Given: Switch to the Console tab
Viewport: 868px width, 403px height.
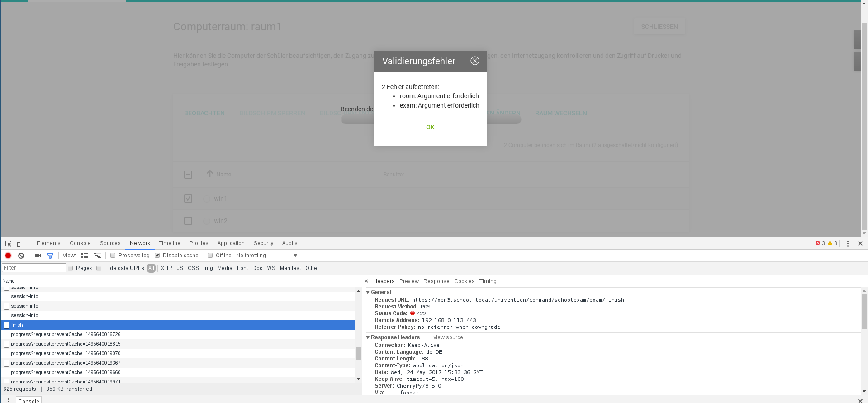Looking at the screenshot, I should tap(80, 243).
